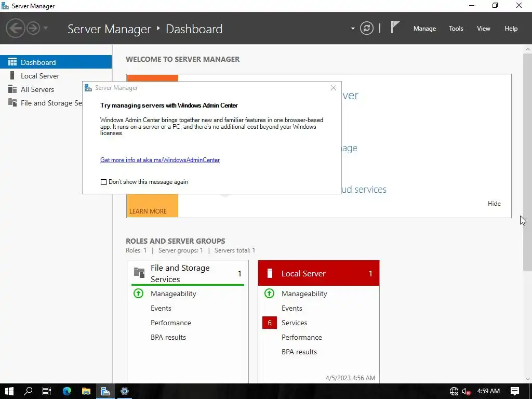532x399 pixels.
Task: Click the forward navigation arrow
Action: [x=33, y=28]
